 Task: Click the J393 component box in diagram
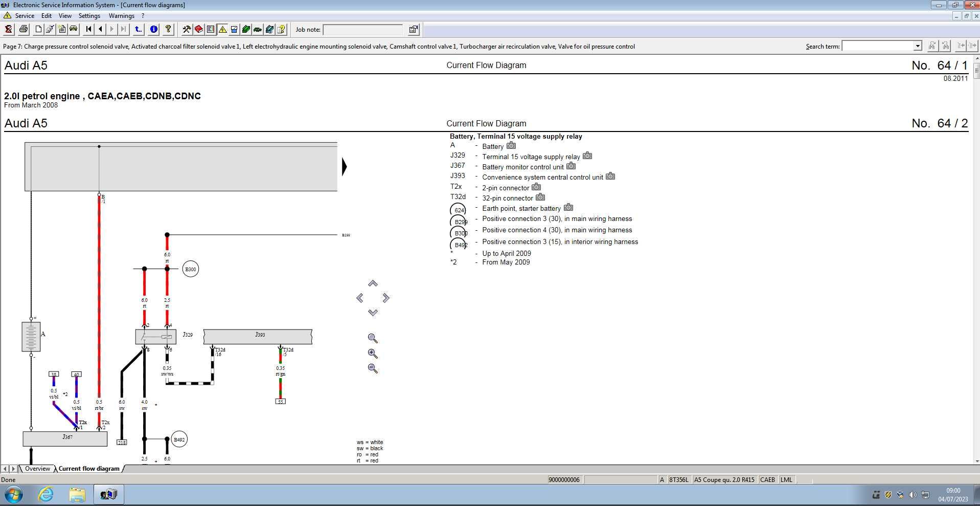(258, 336)
